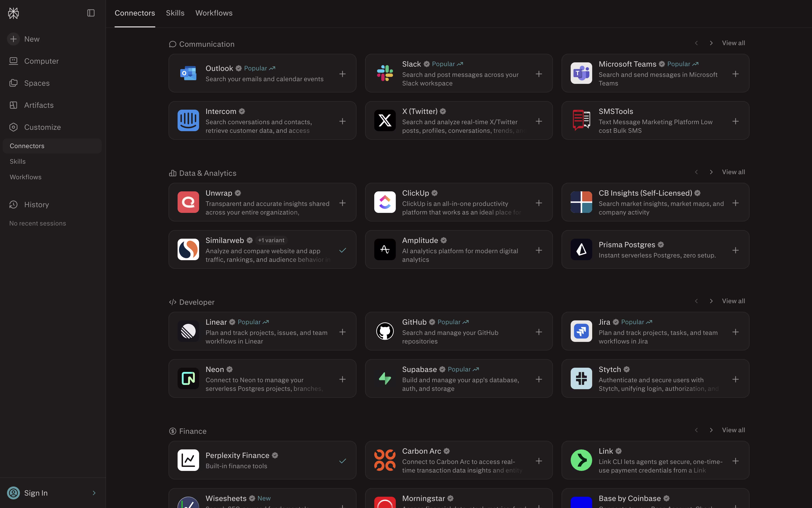Viewport: 812px width, 508px height.
Task: Switch to the Workflows top tab
Action: (214, 13)
